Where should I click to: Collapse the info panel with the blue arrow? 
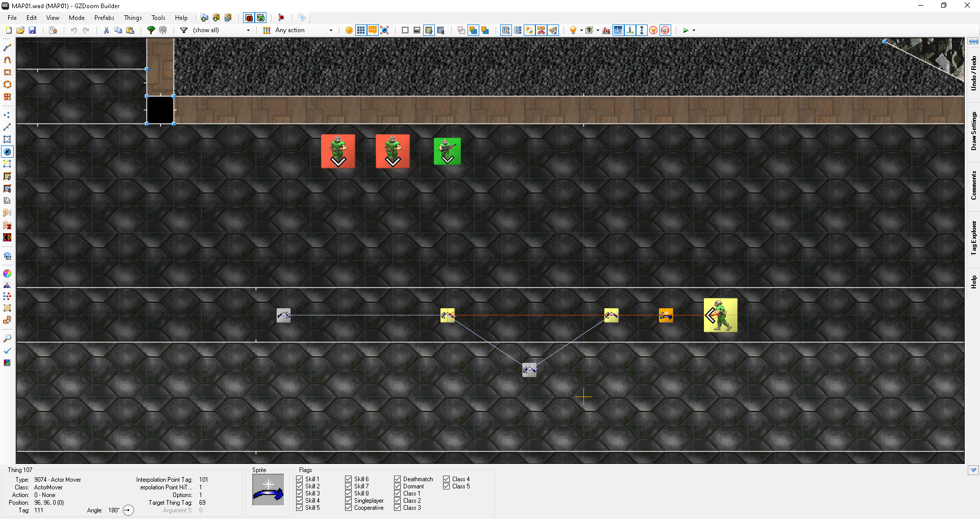click(973, 470)
